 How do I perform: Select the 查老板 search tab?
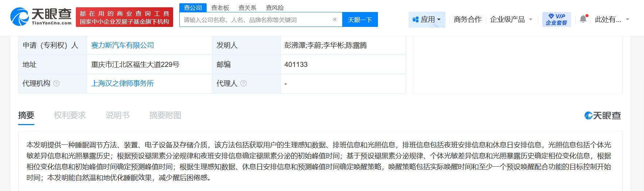click(220, 8)
